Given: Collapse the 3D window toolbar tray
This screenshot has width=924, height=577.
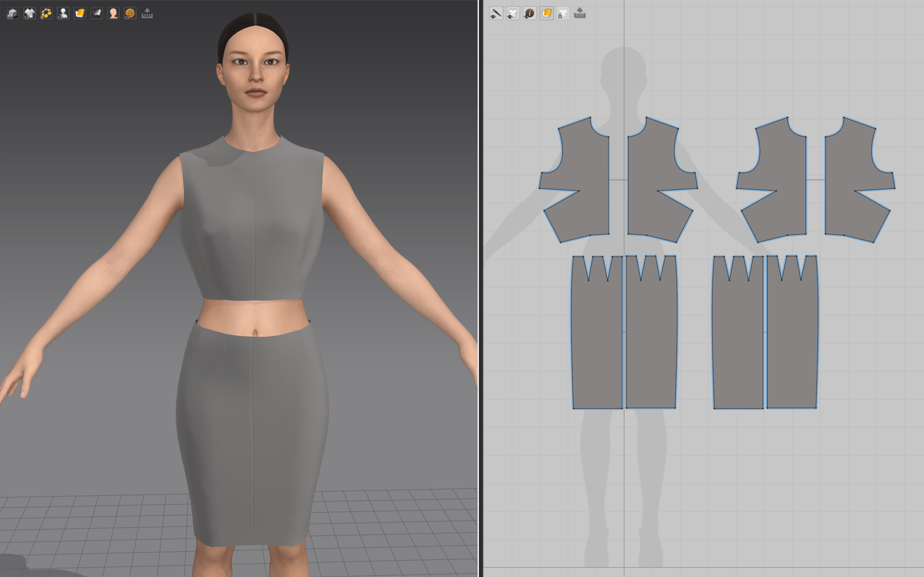Looking at the screenshot, I should 147,13.
